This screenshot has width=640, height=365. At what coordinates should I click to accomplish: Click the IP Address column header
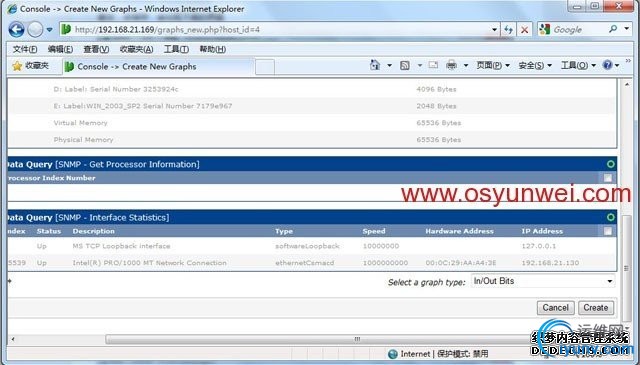(542, 231)
